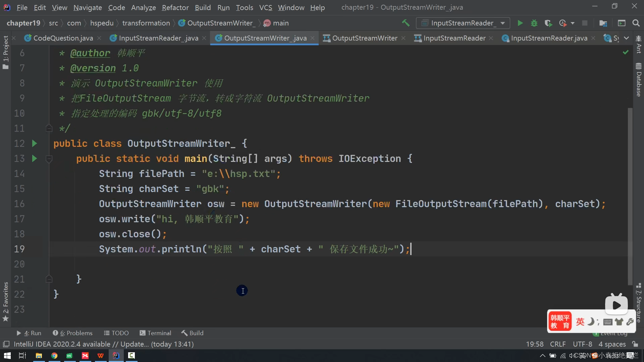Click Run with Coverage icon

548,23
